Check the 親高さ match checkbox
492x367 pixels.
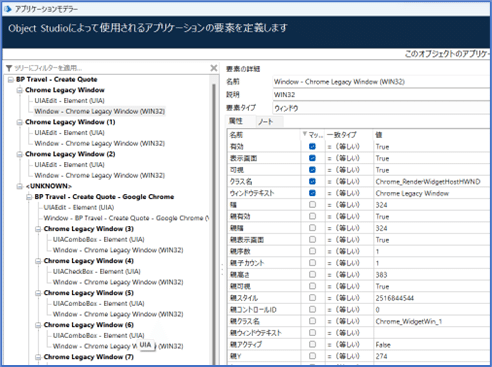312,274
